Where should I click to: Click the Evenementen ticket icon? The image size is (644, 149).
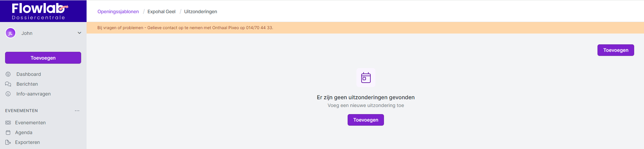tap(8, 123)
